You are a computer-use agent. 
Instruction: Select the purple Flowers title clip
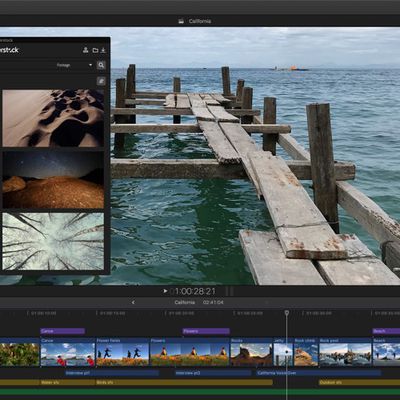[x=206, y=331]
